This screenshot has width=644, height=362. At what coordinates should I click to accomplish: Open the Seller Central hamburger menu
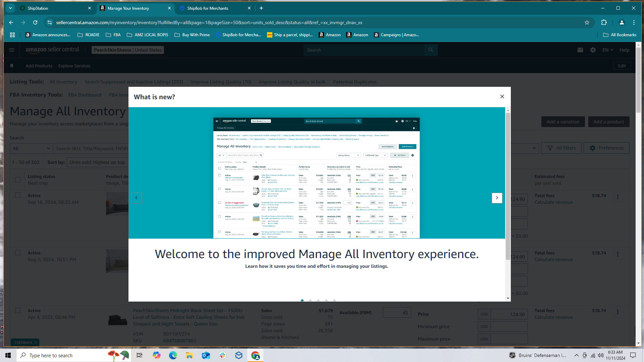(12, 50)
